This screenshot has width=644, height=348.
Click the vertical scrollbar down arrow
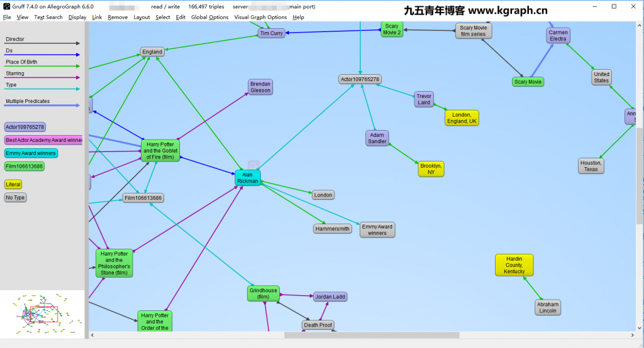pyautogui.click(x=640, y=328)
